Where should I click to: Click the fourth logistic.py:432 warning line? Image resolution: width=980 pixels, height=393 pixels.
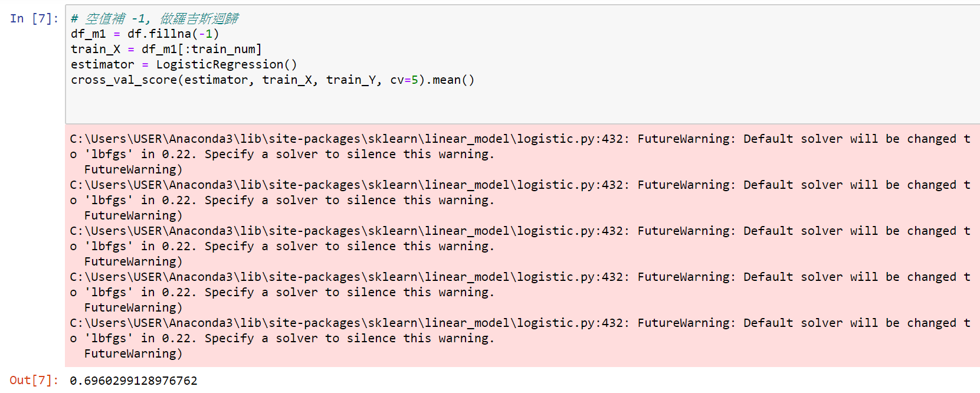coord(520,277)
